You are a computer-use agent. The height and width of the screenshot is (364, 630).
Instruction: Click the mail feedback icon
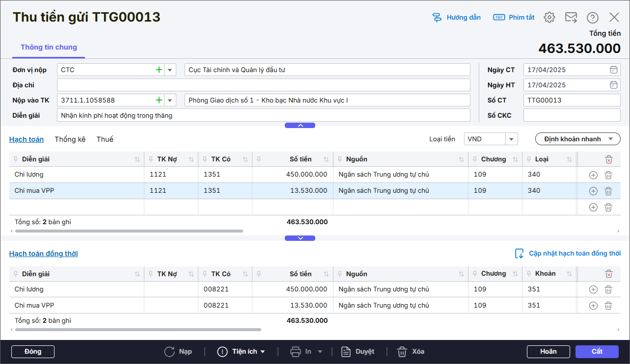571,18
